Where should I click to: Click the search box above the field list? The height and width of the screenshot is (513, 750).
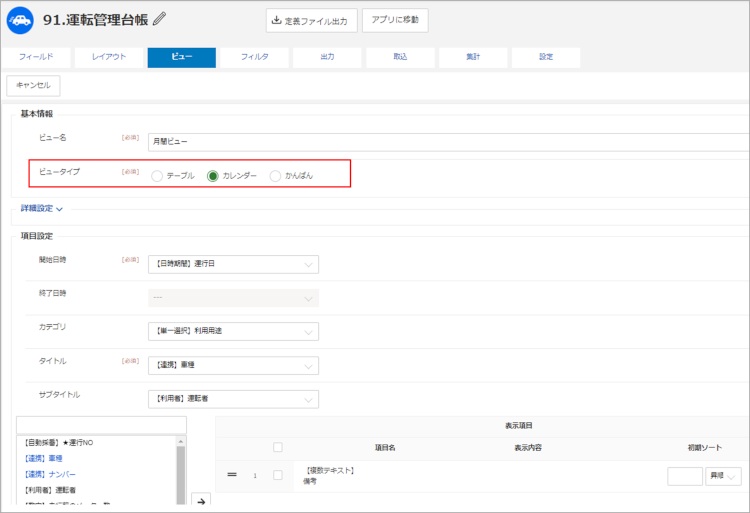pyautogui.click(x=101, y=425)
